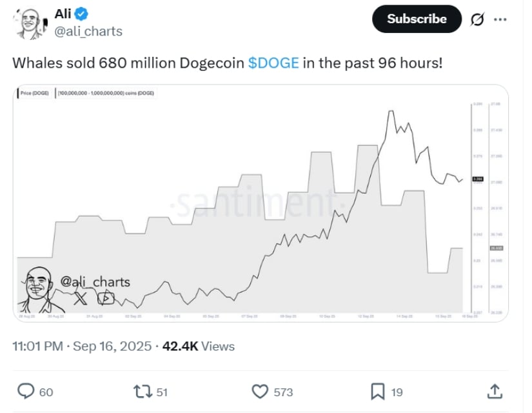Image resolution: width=532 pixels, height=413 pixels.
Task: Click the Grok icon beside Subscribe
Action: coord(477,19)
